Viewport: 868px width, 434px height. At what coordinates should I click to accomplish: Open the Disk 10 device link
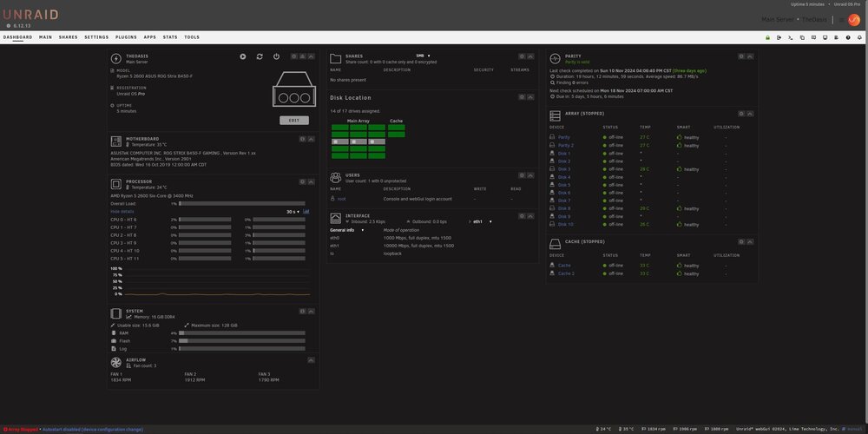coord(565,225)
